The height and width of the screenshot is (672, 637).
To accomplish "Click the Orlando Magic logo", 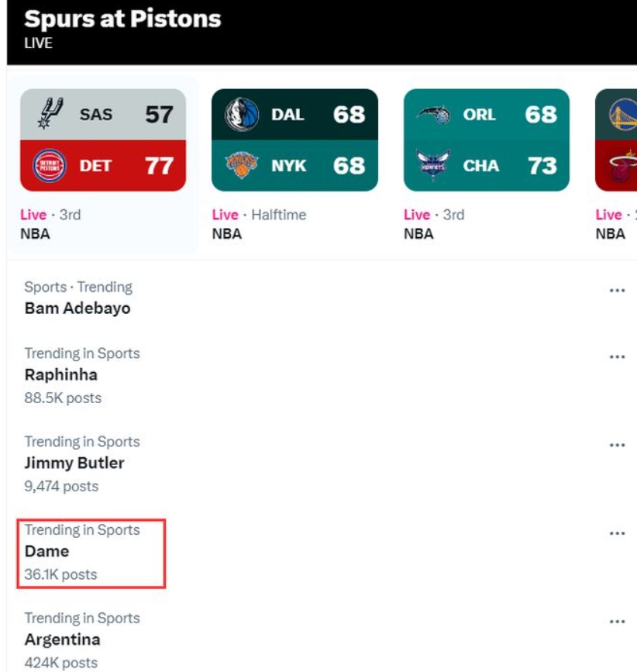I will [x=433, y=115].
